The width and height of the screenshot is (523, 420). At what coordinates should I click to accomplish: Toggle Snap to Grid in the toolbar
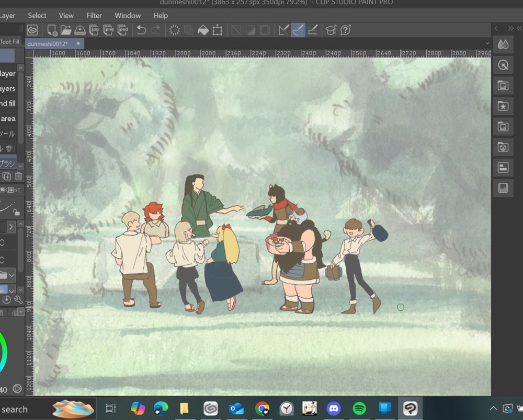[313, 30]
